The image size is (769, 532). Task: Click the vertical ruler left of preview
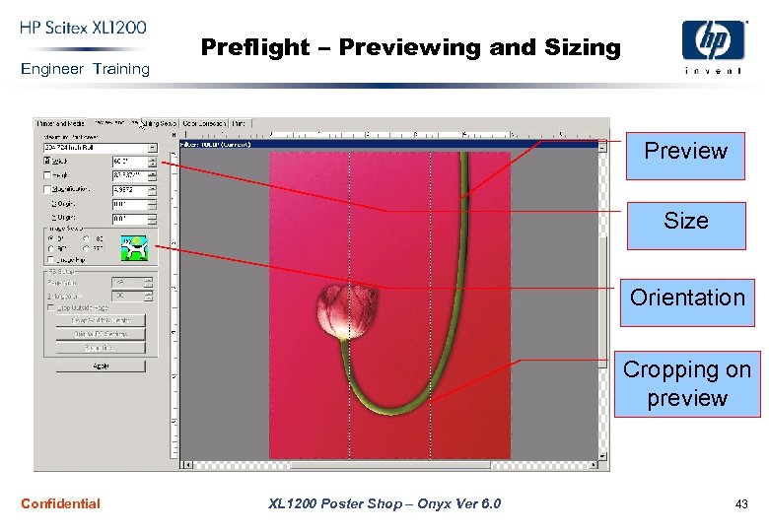click(x=174, y=305)
